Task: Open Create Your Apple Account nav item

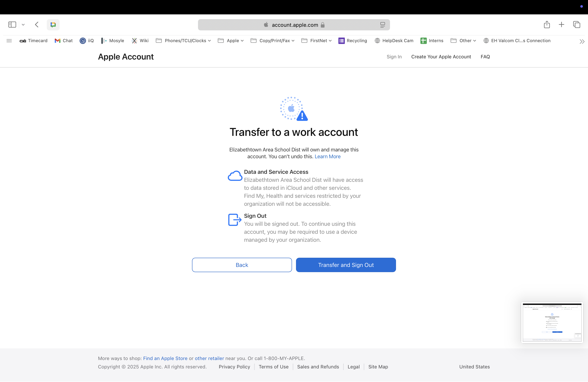Action: coord(441,57)
